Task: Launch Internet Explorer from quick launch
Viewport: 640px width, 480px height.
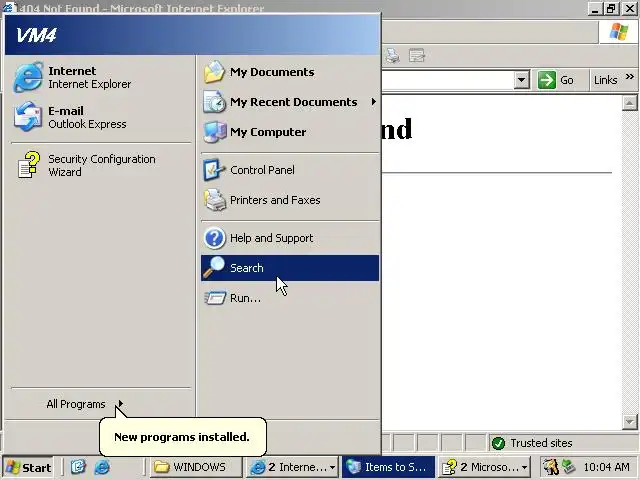Action: click(x=102, y=467)
